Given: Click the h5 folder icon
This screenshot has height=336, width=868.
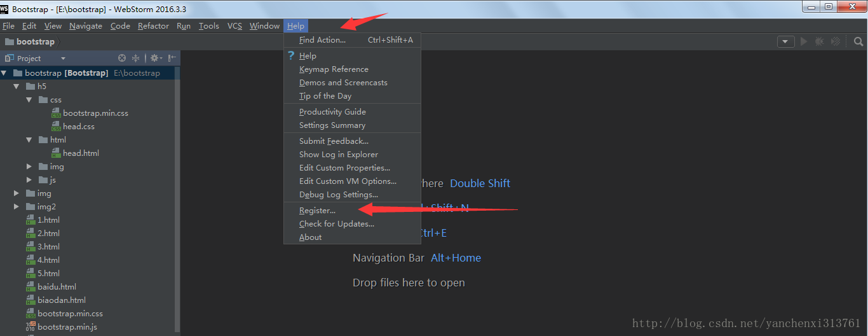Looking at the screenshot, I should point(31,86).
